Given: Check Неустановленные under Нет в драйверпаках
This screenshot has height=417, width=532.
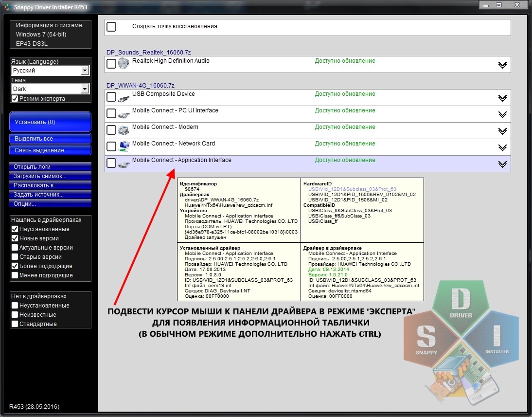Looking at the screenshot, I should tap(15, 305).
